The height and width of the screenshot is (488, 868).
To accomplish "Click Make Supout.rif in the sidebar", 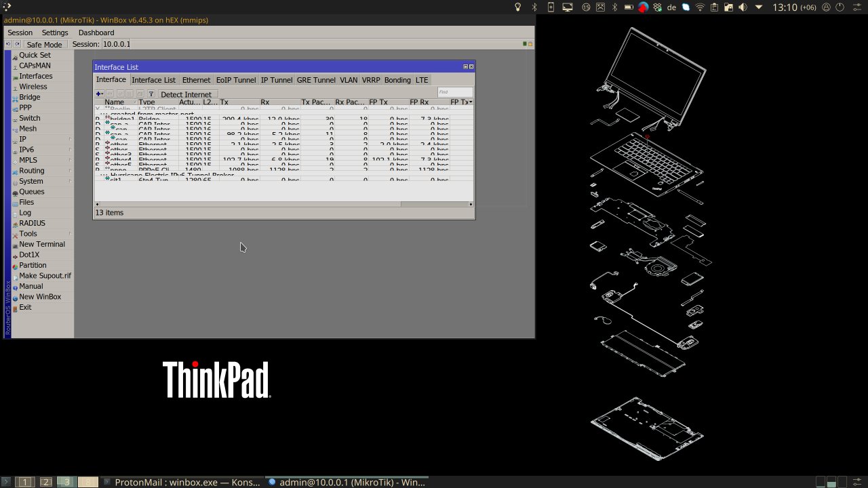I will click(45, 275).
